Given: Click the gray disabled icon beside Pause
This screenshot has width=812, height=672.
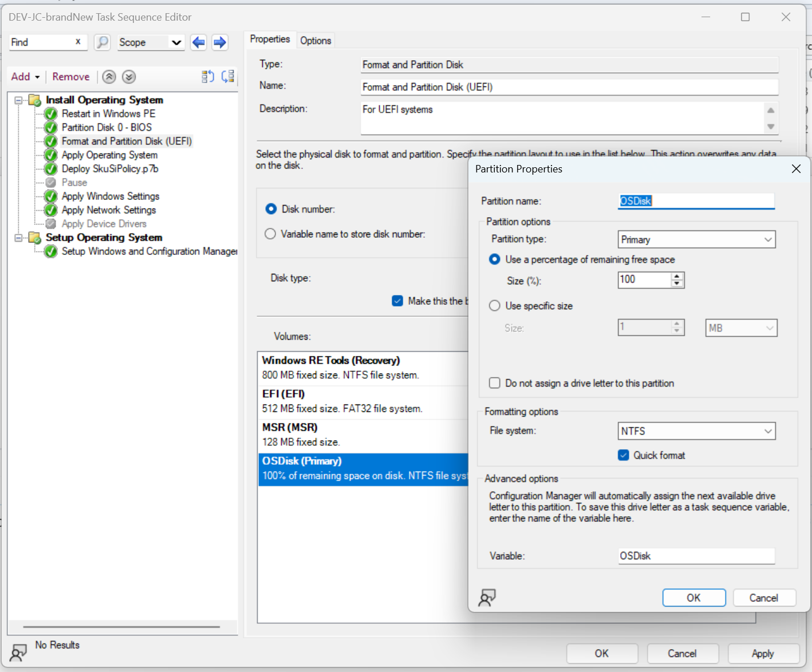Looking at the screenshot, I should (x=51, y=183).
